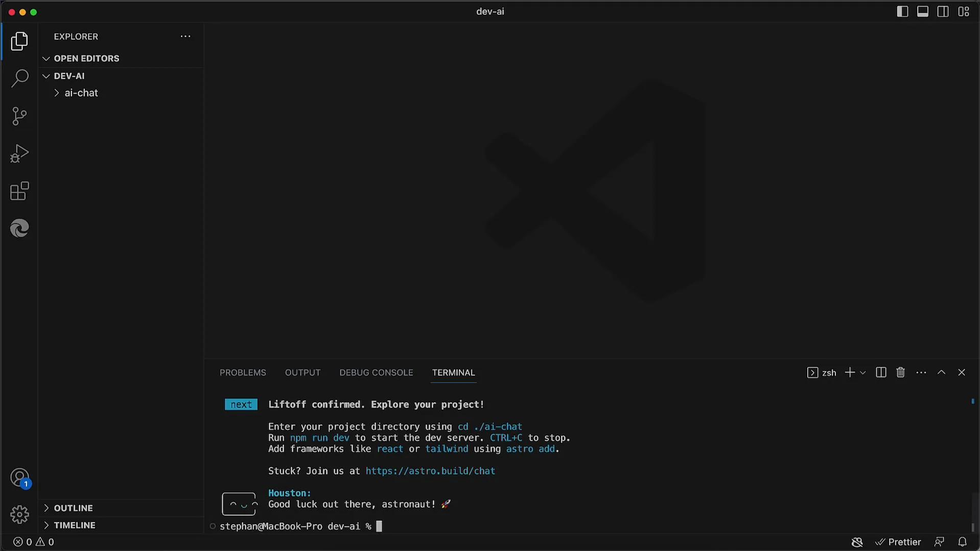The width and height of the screenshot is (980, 551).
Task: Select the TERMINAL tab
Action: click(453, 373)
